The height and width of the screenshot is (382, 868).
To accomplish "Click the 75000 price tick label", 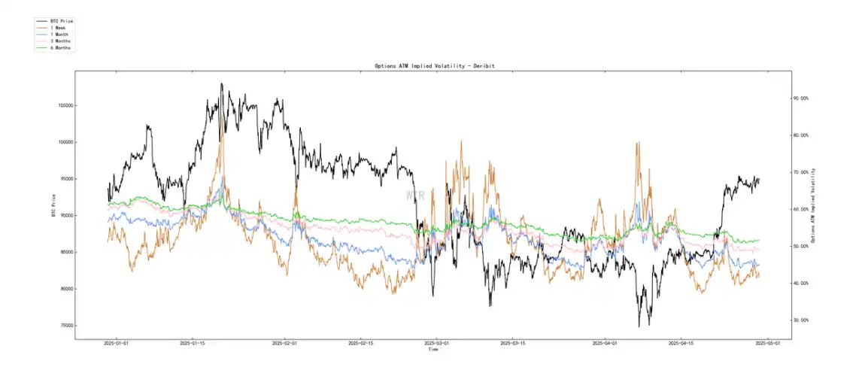I will pyautogui.click(x=65, y=326).
